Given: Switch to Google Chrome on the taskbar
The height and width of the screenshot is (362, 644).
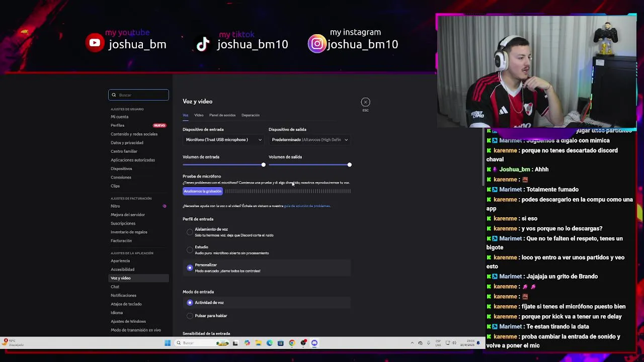Looking at the screenshot, I should [292, 343].
